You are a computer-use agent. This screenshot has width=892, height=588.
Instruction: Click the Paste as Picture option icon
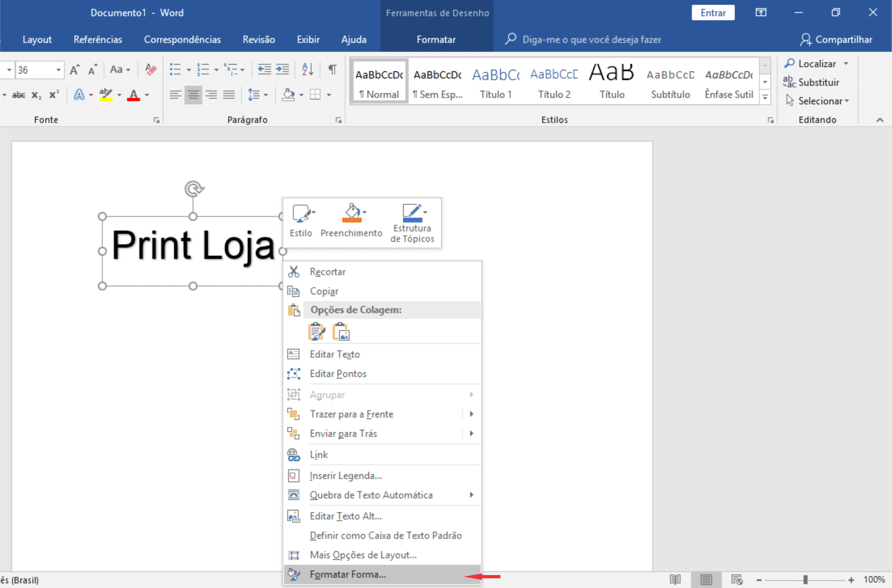[341, 331]
